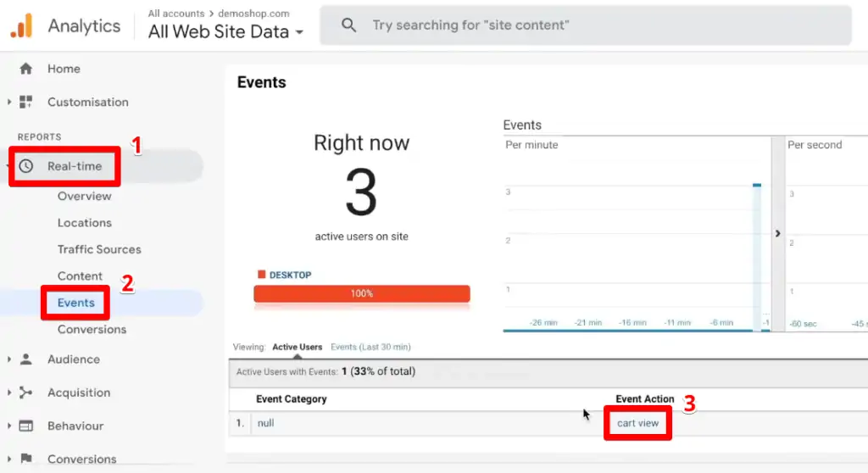Click the Acquisition branching arrows icon
The image size is (868, 473).
[25, 392]
